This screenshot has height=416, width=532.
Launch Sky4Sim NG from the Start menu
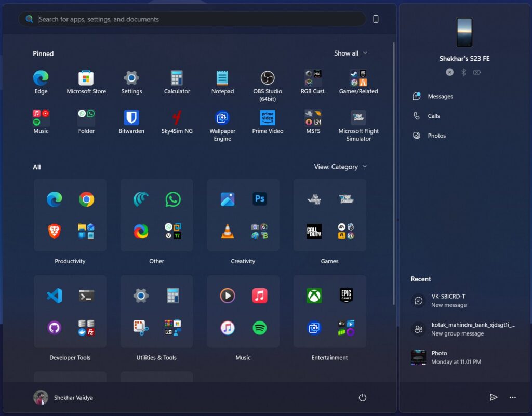point(177,117)
